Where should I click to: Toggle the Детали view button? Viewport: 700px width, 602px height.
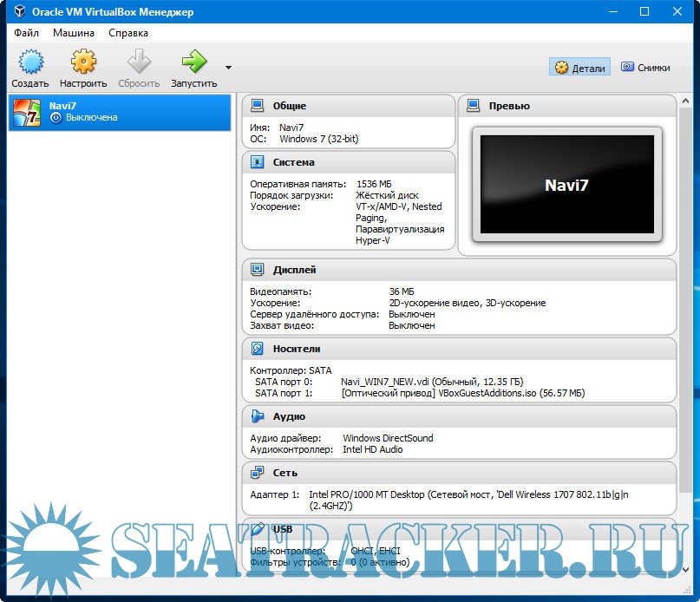580,68
